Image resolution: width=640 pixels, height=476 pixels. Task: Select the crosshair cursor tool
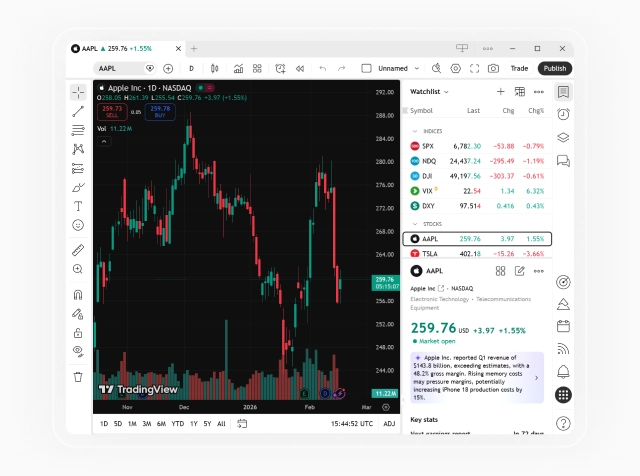78,93
